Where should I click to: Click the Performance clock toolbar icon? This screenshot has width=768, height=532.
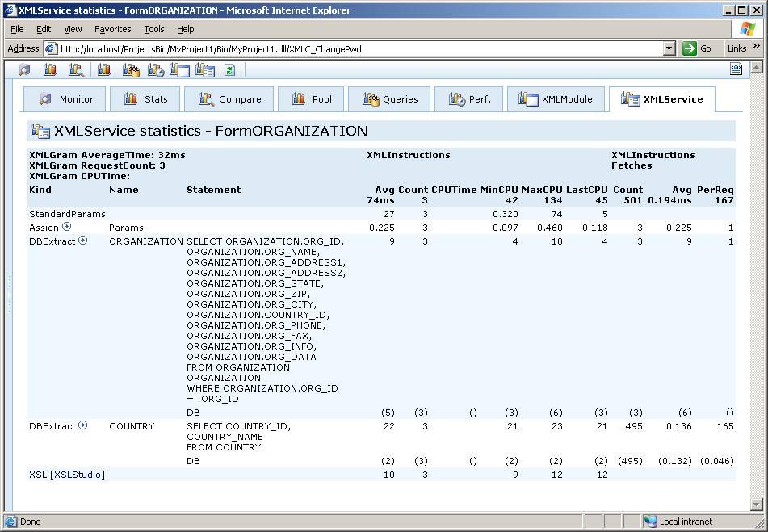156,70
